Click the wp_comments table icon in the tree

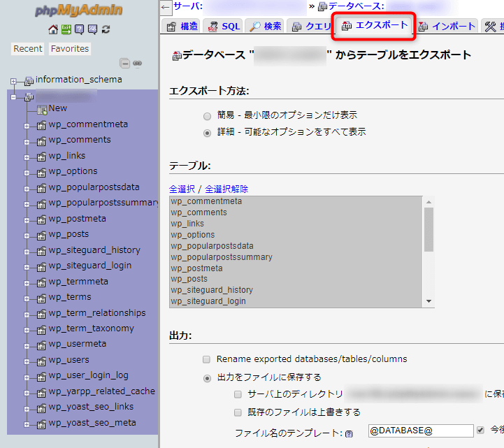click(41, 141)
